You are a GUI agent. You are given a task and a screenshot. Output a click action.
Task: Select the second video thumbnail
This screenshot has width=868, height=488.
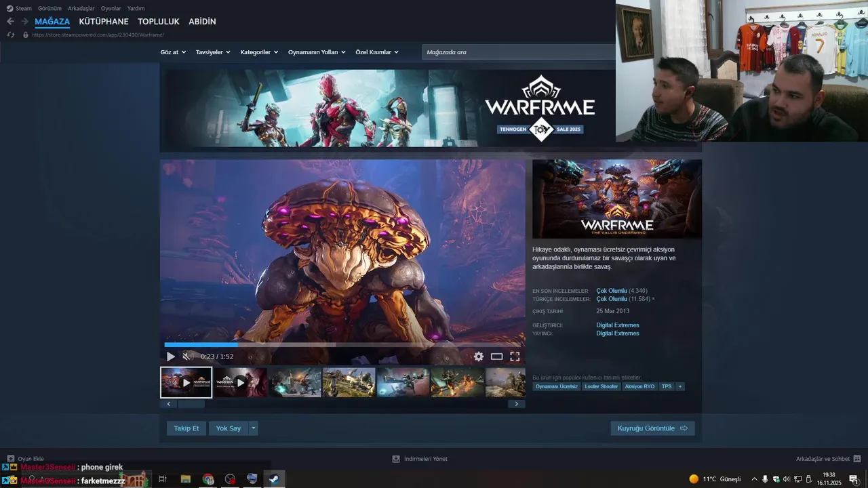[x=241, y=382]
